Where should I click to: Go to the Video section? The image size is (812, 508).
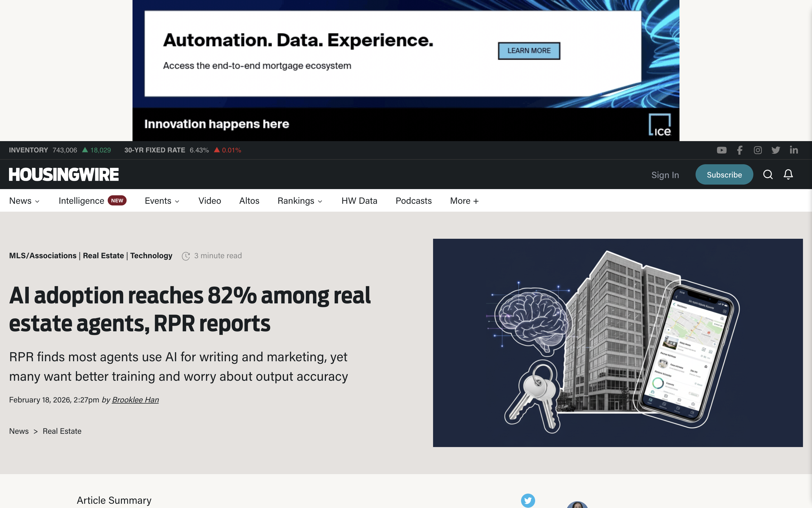(210, 201)
